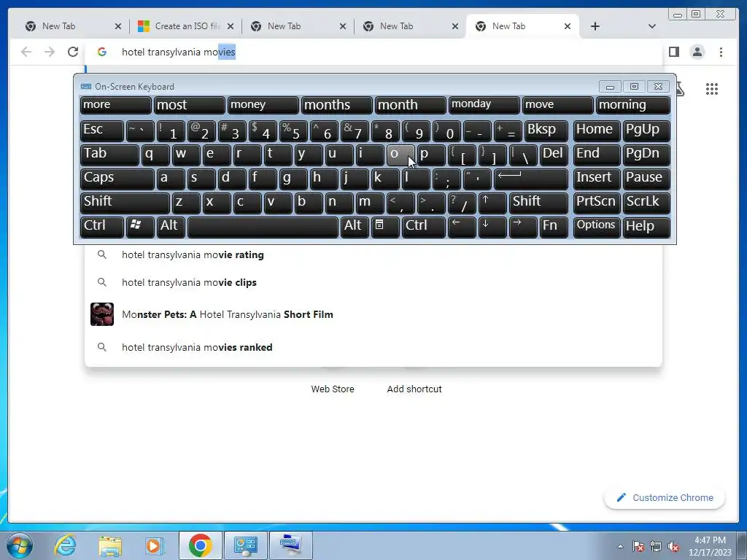Click the up arrow key
Screen dimensions: 747x560
tap(492, 203)
